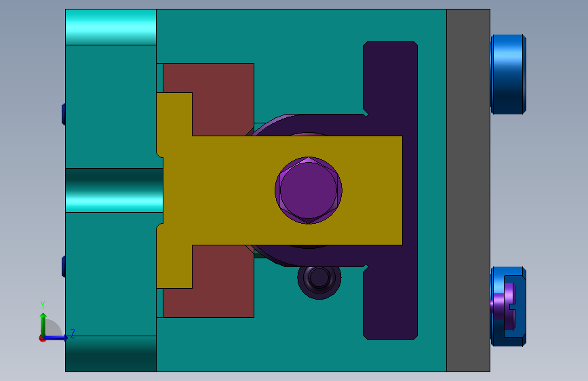Select the purple hex bolt head
The width and height of the screenshot is (588, 381).
(x=309, y=190)
